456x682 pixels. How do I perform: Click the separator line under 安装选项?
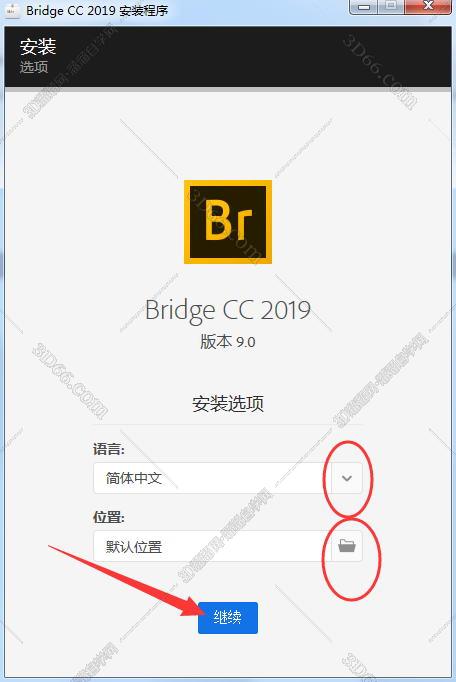[228, 425]
